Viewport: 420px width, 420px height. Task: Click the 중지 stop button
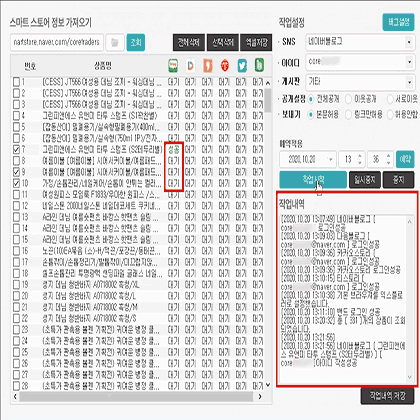398,180
